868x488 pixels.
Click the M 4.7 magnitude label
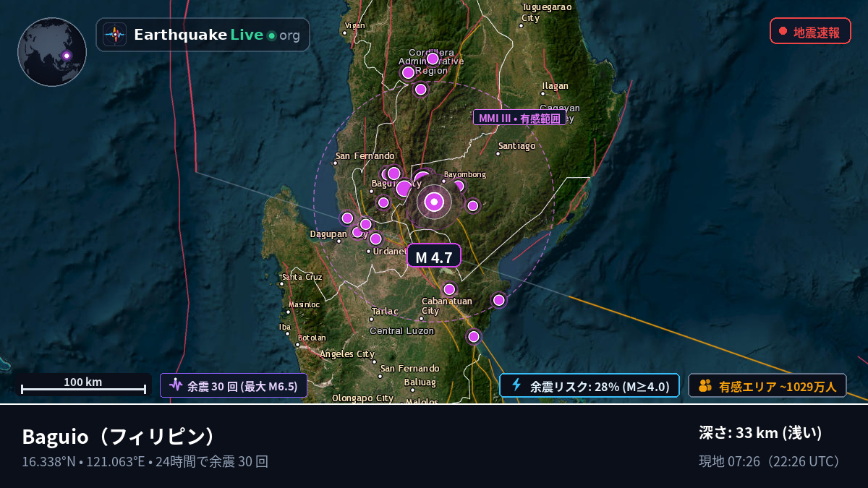[434, 257]
